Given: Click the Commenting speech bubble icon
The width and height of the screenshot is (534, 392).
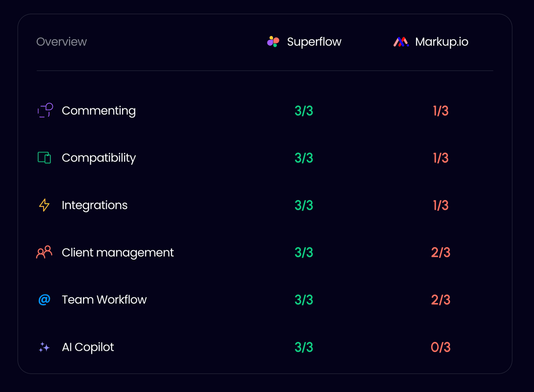Looking at the screenshot, I should pyautogui.click(x=45, y=110).
